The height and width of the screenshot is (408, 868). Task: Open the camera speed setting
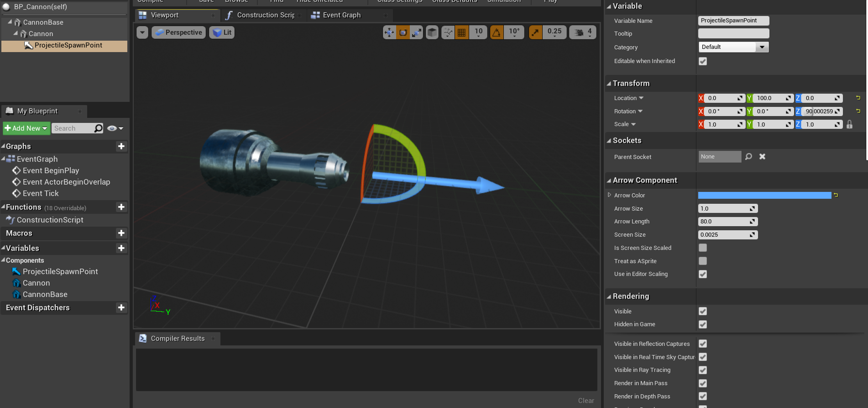[583, 32]
